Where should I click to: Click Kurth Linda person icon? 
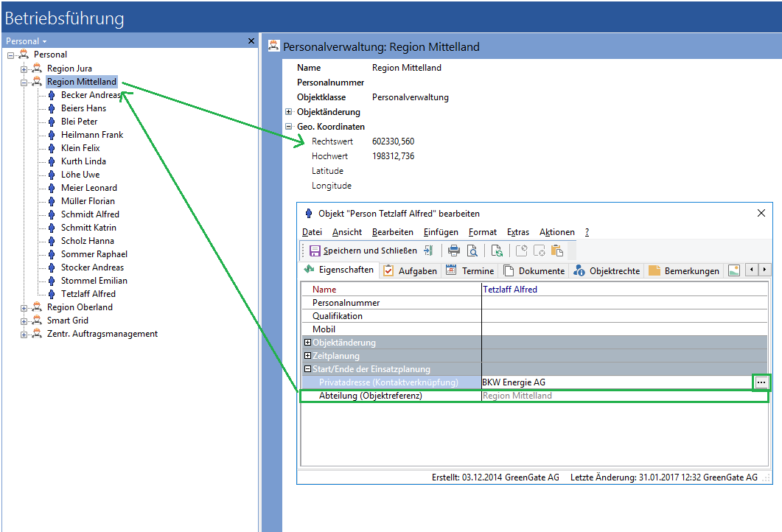pyautogui.click(x=52, y=161)
